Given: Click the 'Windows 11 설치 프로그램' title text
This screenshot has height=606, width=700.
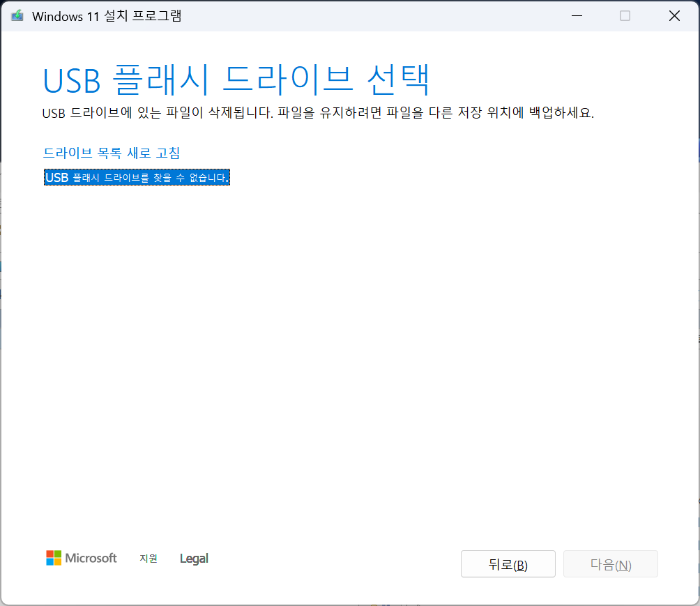Looking at the screenshot, I should [x=107, y=16].
